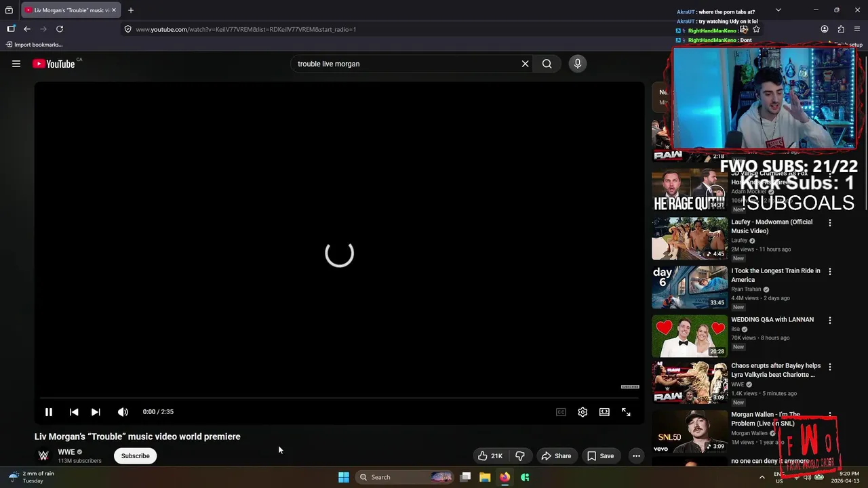Open Firefox View tab overview icon

coord(9,10)
